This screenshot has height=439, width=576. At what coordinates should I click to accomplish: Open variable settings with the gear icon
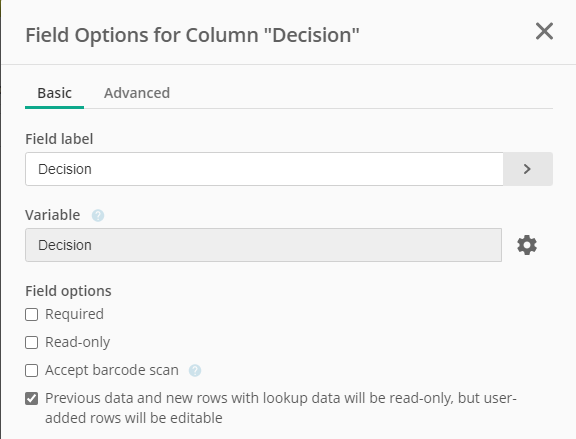pyautogui.click(x=527, y=245)
